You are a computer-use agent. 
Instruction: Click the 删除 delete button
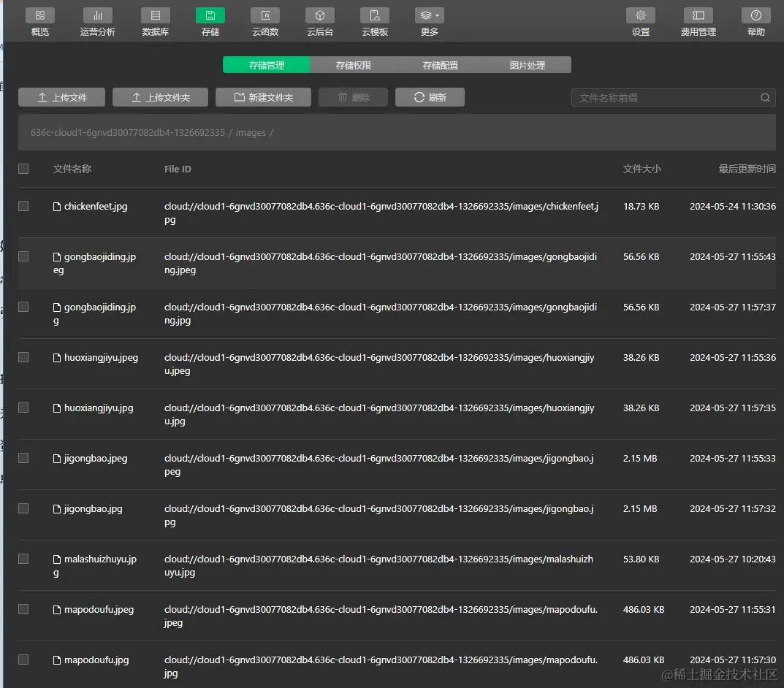coord(354,97)
